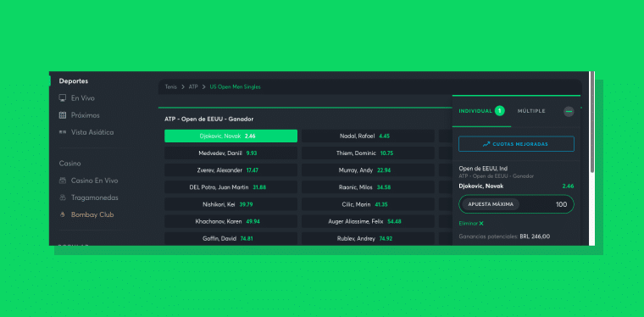Screen dimensions: 644x317
Task: Select Rublev, Andrey at 74.92
Action: [368, 238]
